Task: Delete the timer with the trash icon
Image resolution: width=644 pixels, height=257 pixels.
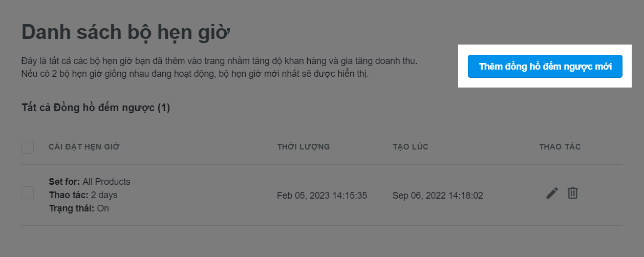Action: [572, 193]
